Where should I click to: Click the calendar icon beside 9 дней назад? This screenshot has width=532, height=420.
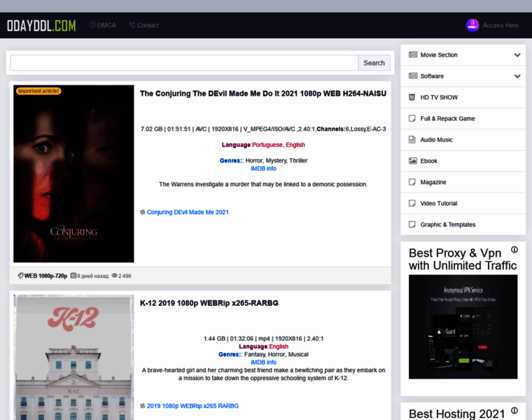click(x=73, y=276)
